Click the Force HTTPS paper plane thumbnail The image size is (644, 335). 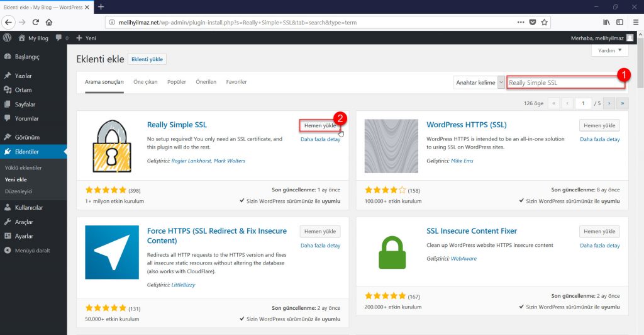click(x=112, y=253)
